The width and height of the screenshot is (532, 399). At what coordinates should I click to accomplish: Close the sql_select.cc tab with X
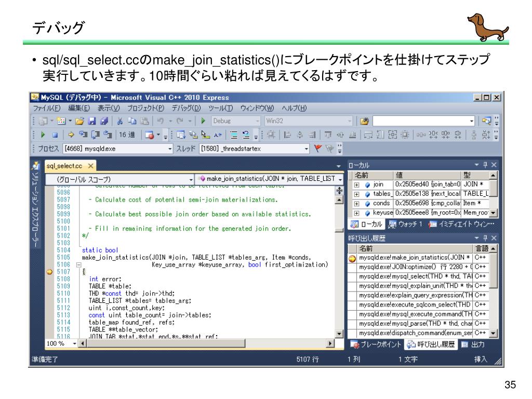(90, 166)
